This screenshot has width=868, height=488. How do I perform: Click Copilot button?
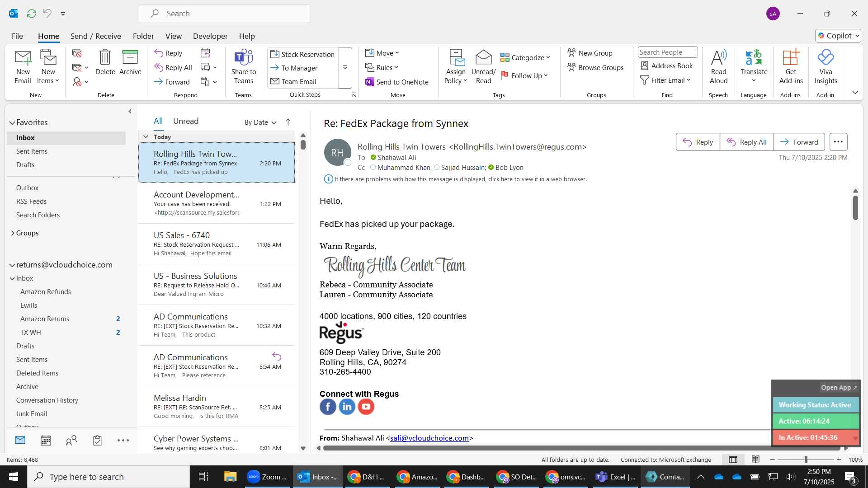838,36
